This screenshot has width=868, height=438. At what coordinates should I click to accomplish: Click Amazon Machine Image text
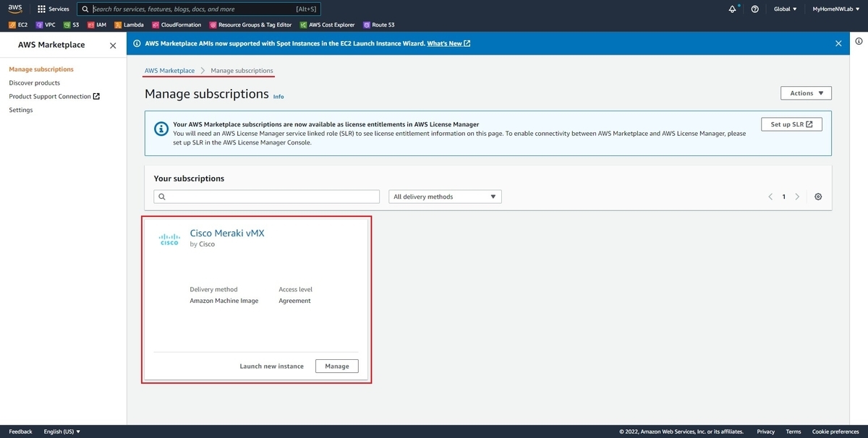pos(224,301)
